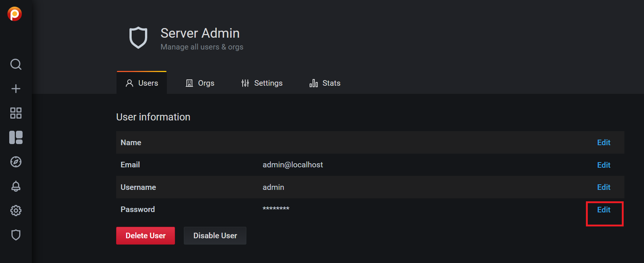Open the Search sidebar icon
The height and width of the screenshot is (263, 644).
pyautogui.click(x=16, y=64)
